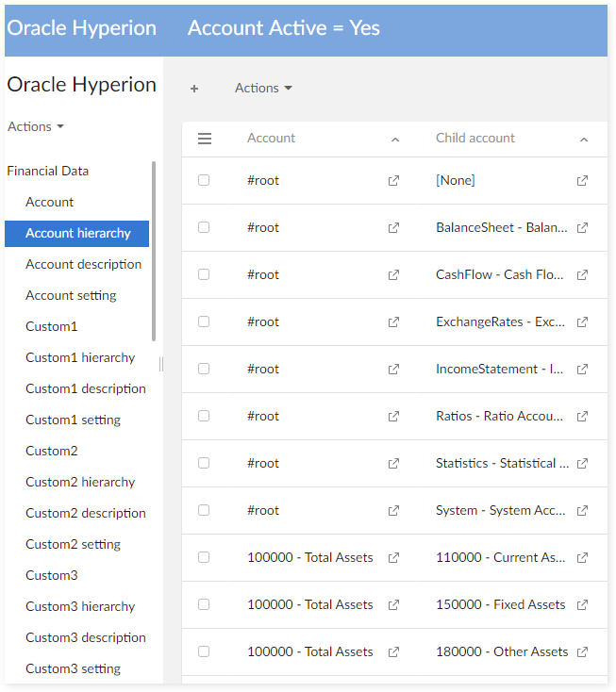
Task: Open link icon next to 150000 - Fixed Assets
Action: [583, 604]
